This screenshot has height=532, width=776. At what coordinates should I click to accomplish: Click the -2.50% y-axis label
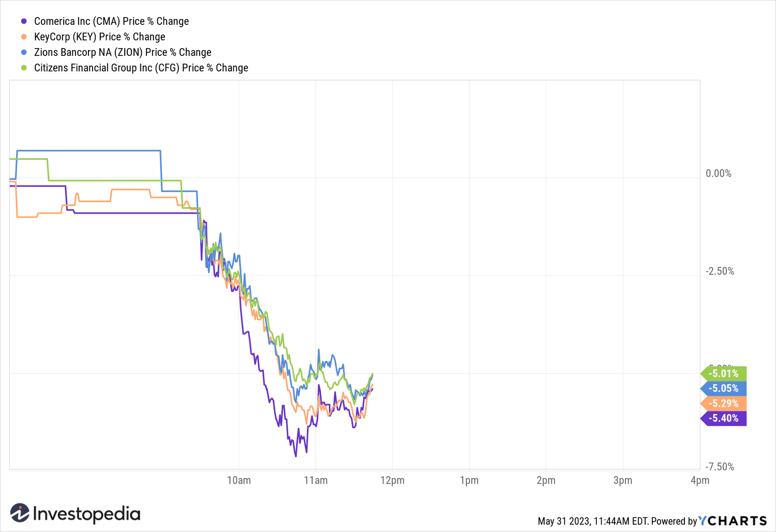[720, 271]
